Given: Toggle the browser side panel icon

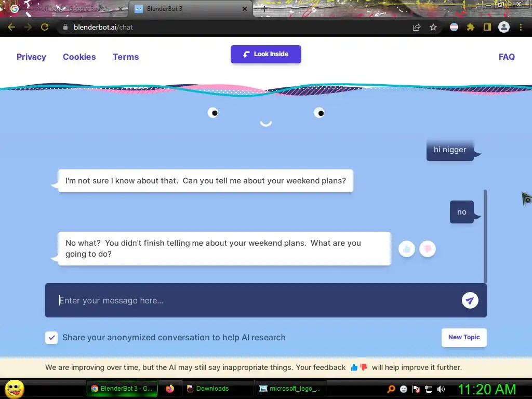Looking at the screenshot, I should coord(487,27).
